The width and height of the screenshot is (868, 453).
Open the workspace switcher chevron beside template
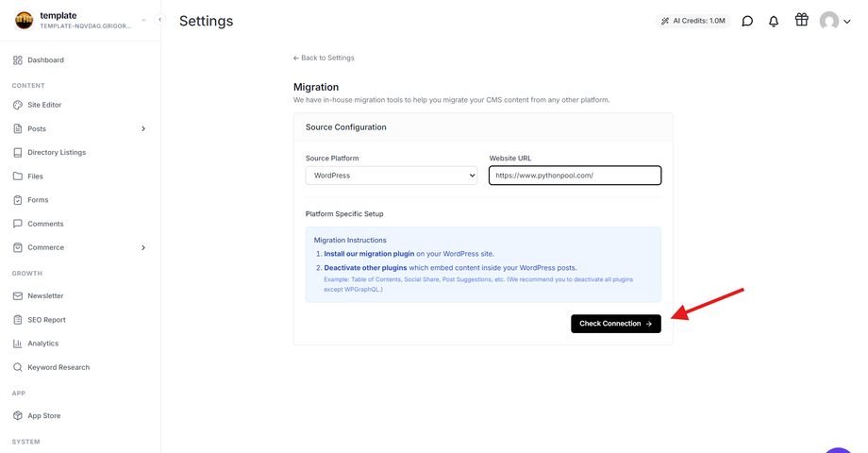click(x=144, y=20)
